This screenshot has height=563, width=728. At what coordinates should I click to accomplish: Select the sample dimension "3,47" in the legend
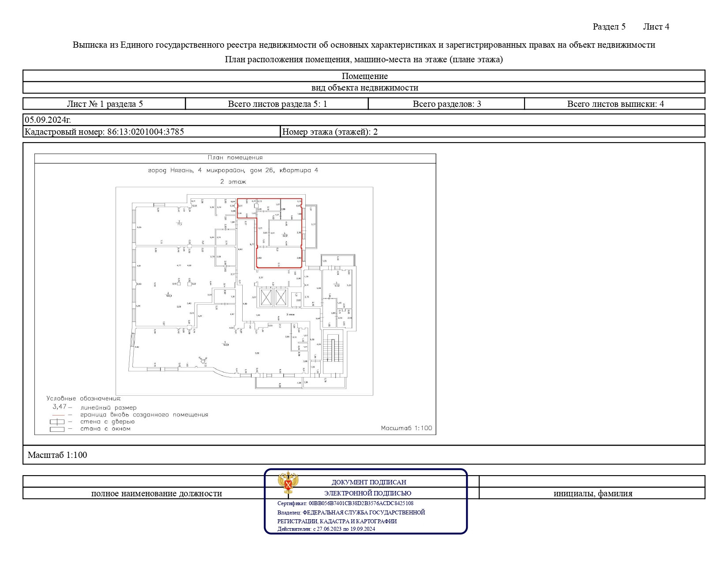point(60,407)
